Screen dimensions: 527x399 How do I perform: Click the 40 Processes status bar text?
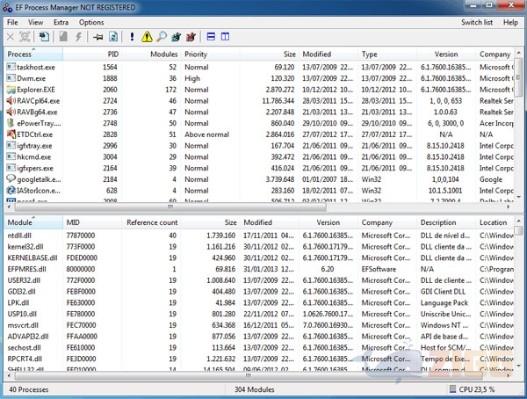[x=29, y=390]
